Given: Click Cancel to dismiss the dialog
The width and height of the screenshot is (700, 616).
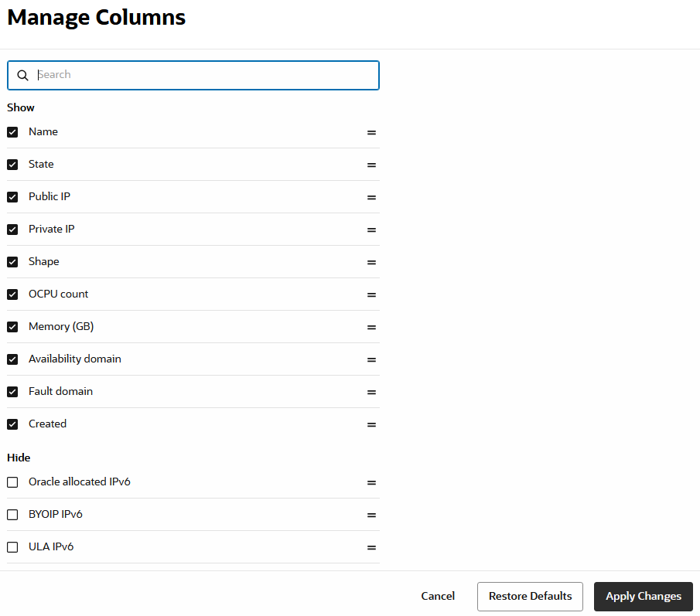Looking at the screenshot, I should (x=438, y=596).
